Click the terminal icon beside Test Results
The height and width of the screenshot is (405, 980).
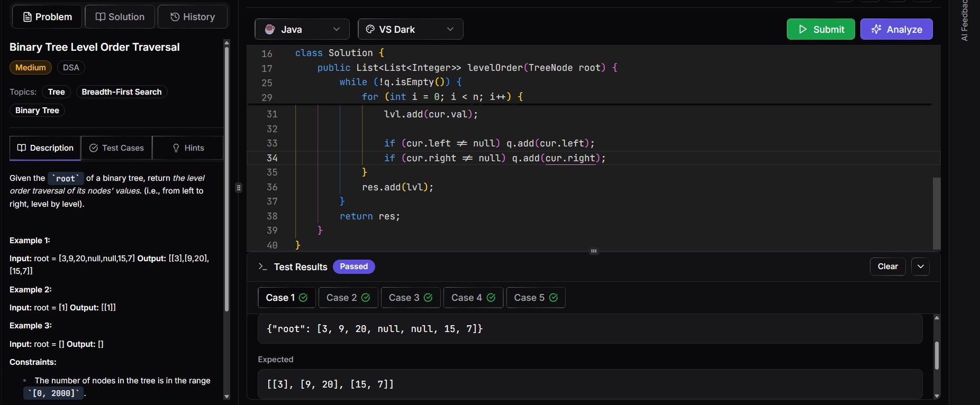coord(262,266)
